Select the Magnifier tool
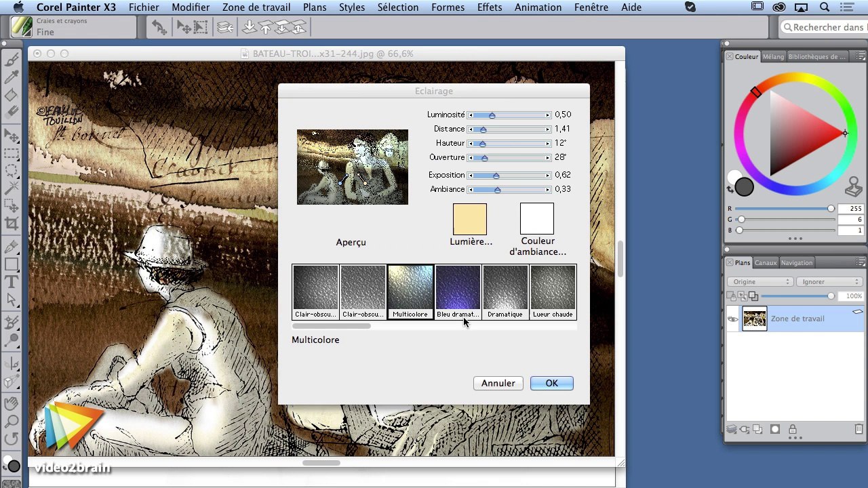The image size is (868, 488). point(12,422)
